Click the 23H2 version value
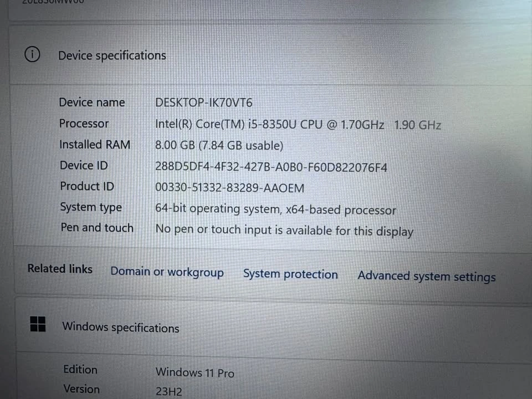The height and width of the screenshot is (399, 532). (x=168, y=392)
